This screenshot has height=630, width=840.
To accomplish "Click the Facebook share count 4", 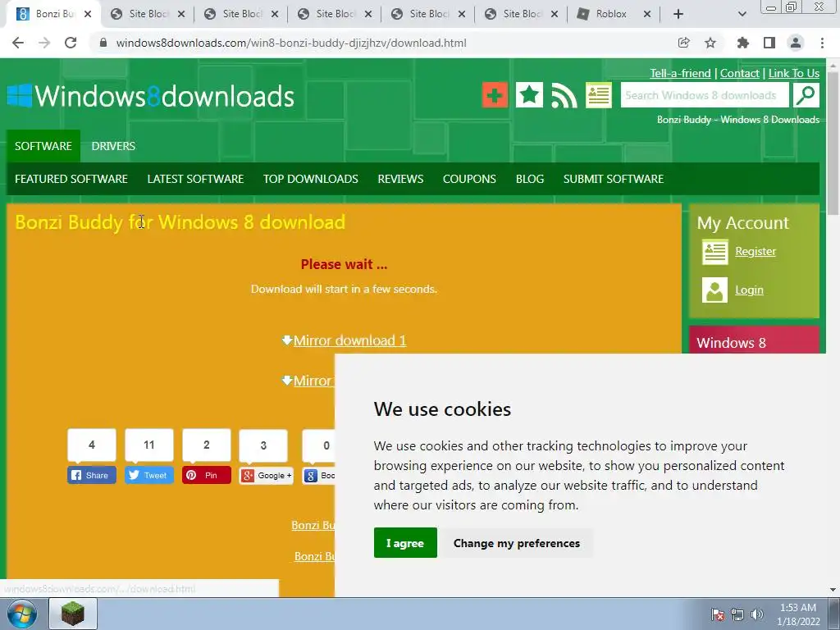I will pos(92,445).
